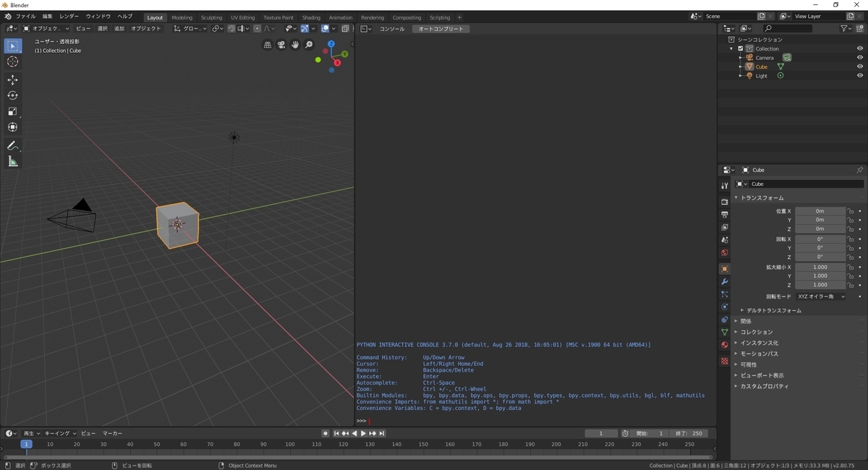Select the Annotate tool
This screenshot has height=470, width=868.
point(12,145)
